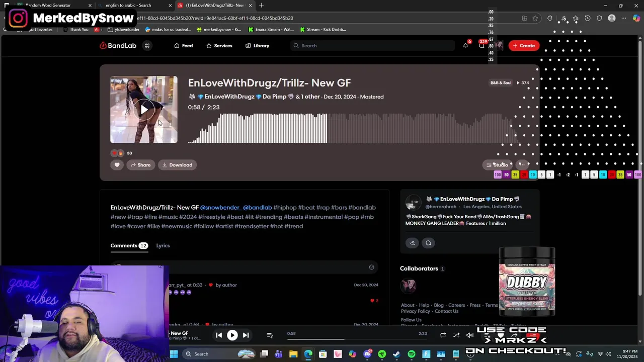Open the #hiphop hashtag
The image size is (644, 362).
[x=285, y=208]
